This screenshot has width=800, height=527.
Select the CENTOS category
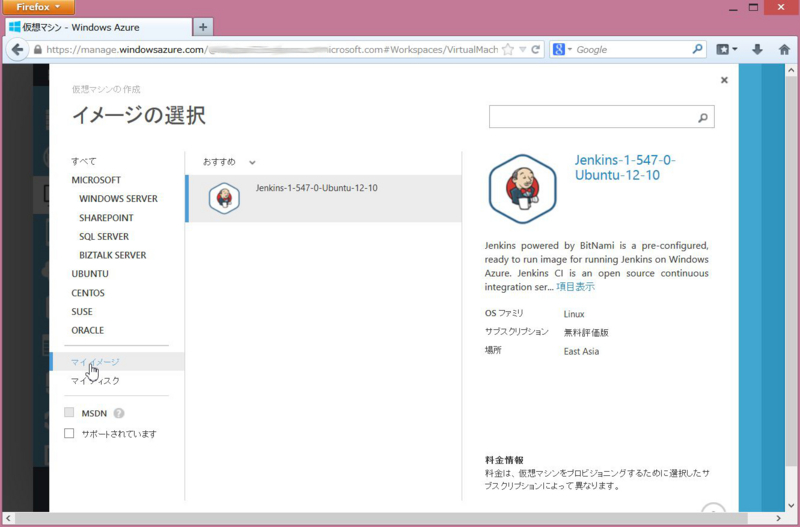point(88,293)
